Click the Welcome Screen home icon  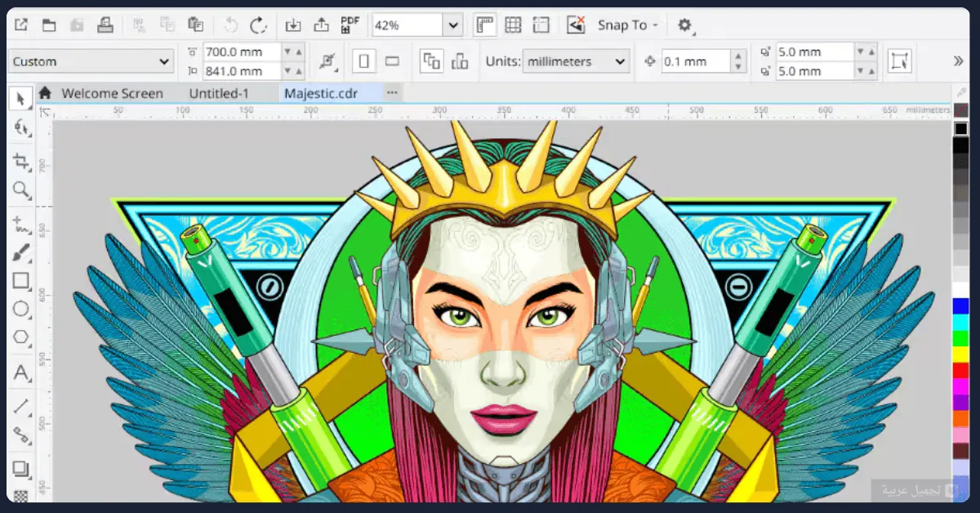(x=45, y=93)
